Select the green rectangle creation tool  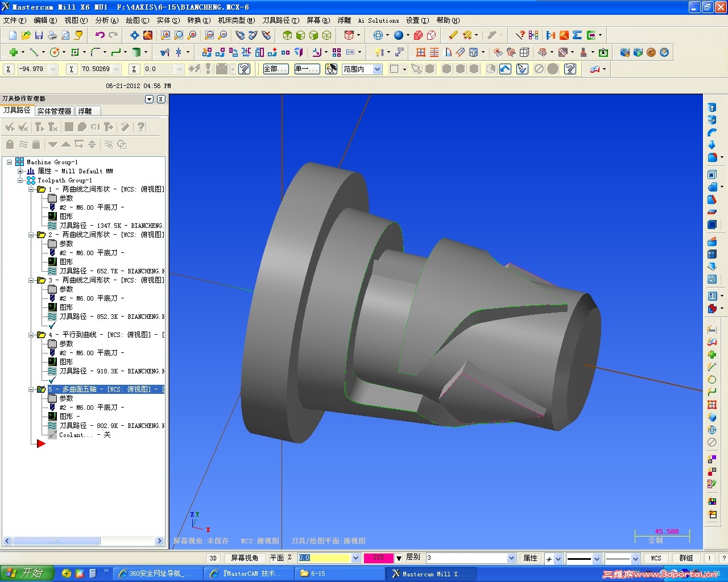pyautogui.click(x=75, y=52)
